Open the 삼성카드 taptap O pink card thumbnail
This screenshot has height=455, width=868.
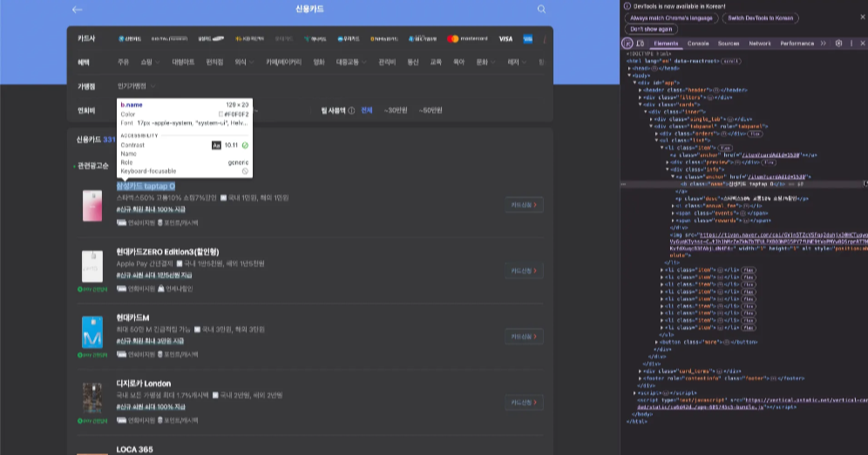tap(92, 206)
